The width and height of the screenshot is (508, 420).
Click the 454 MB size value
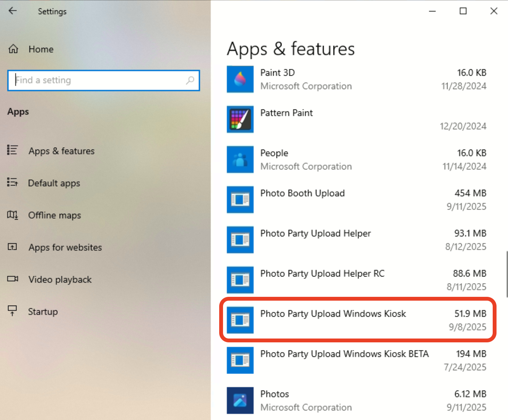click(471, 193)
